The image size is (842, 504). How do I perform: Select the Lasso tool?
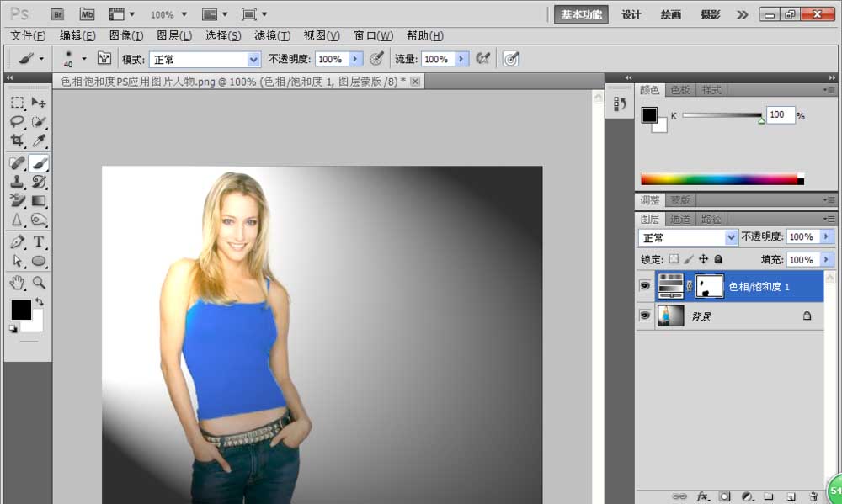click(x=17, y=122)
